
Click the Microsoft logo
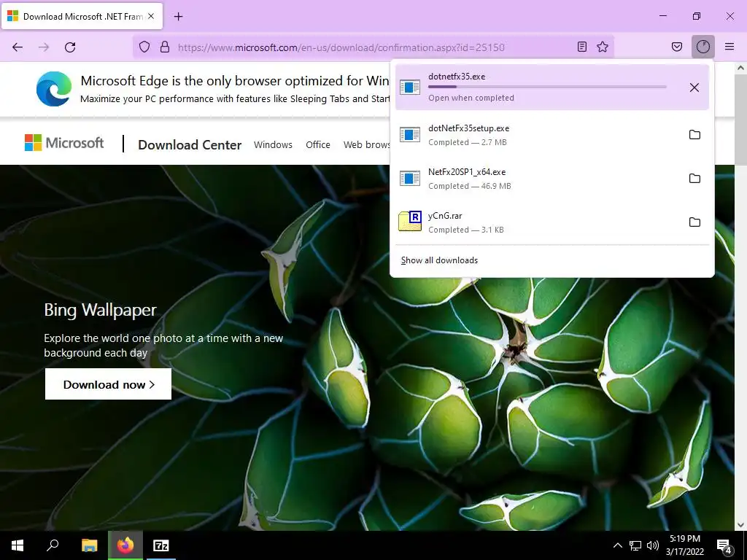[64, 143]
